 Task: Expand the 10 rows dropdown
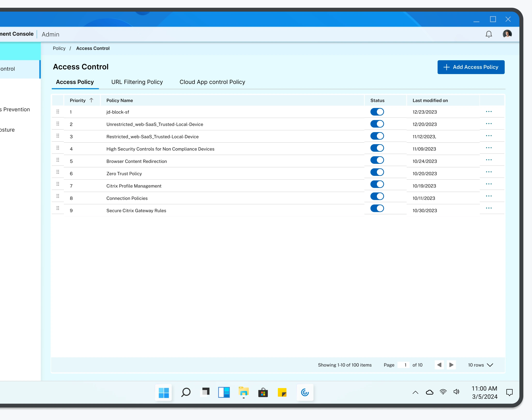pyautogui.click(x=481, y=365)
